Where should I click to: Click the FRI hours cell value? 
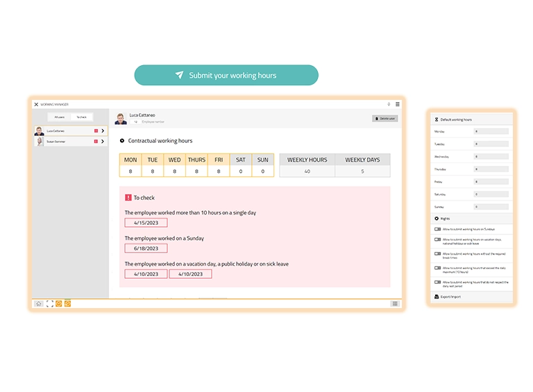pos(219,171)
